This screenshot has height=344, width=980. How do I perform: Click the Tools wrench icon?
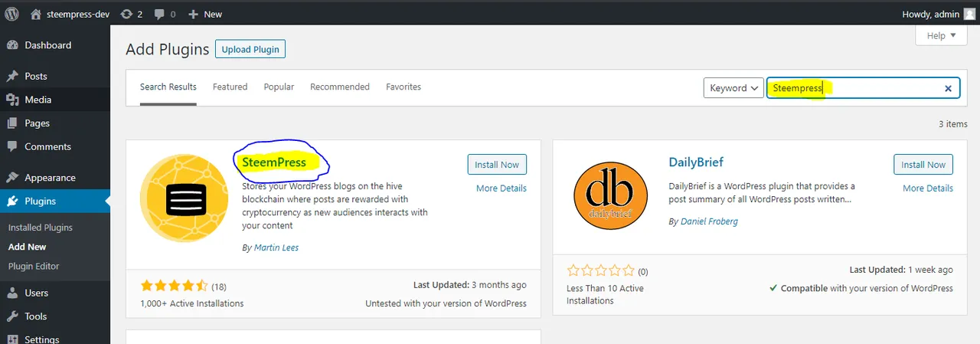(12, 316)
